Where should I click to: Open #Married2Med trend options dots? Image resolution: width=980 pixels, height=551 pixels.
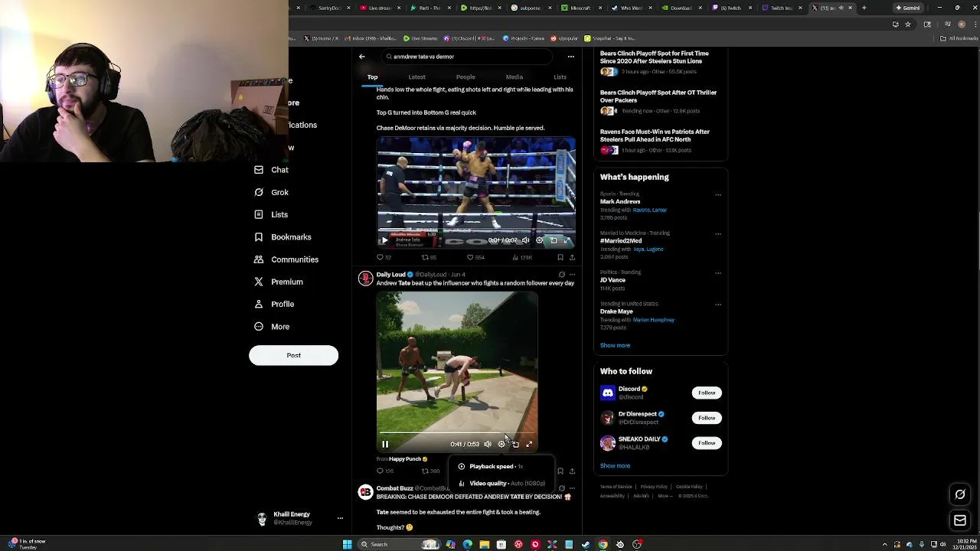pyautogui.click(x=718, y=233)
